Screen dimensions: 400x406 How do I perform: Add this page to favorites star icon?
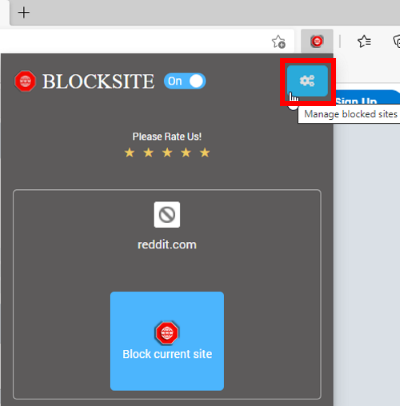[x=278, y=42]
